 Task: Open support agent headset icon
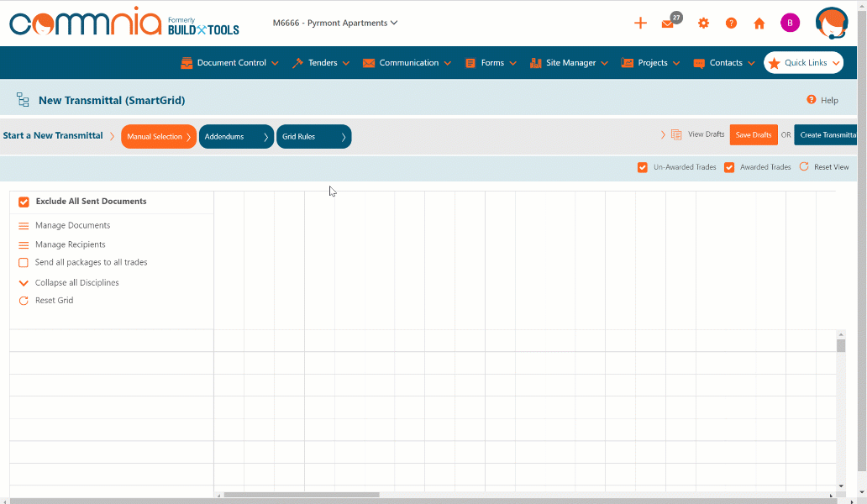(831, 24)
